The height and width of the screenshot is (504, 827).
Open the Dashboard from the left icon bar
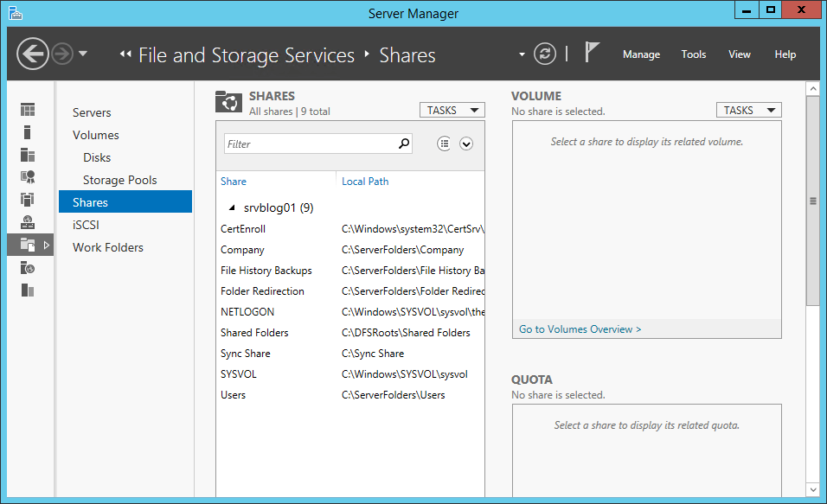pyautogui.click(x=27, y=110)
